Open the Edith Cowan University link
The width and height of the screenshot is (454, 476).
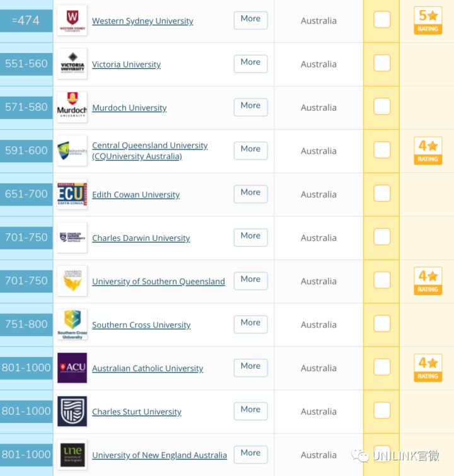136,195
